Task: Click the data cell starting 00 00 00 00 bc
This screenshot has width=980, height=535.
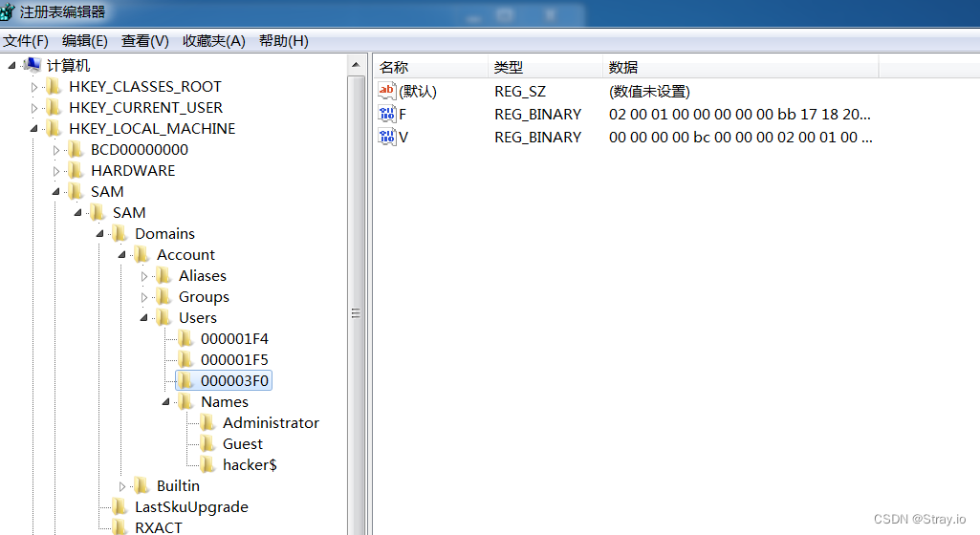Action: [741, 138]
